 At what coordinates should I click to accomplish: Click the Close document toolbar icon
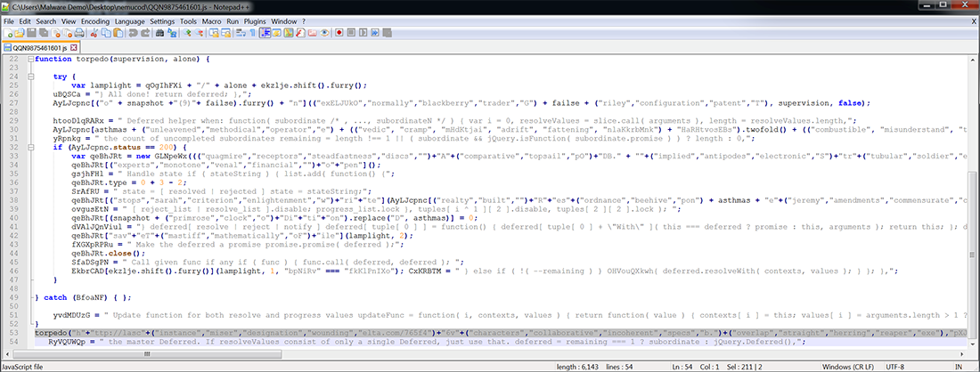(56, 32)
